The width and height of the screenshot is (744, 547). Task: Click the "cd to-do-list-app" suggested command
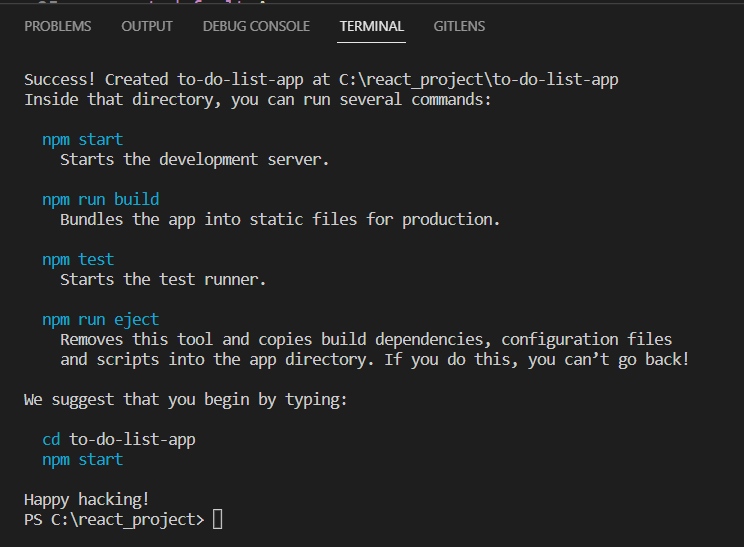click(x=118, y=440)
